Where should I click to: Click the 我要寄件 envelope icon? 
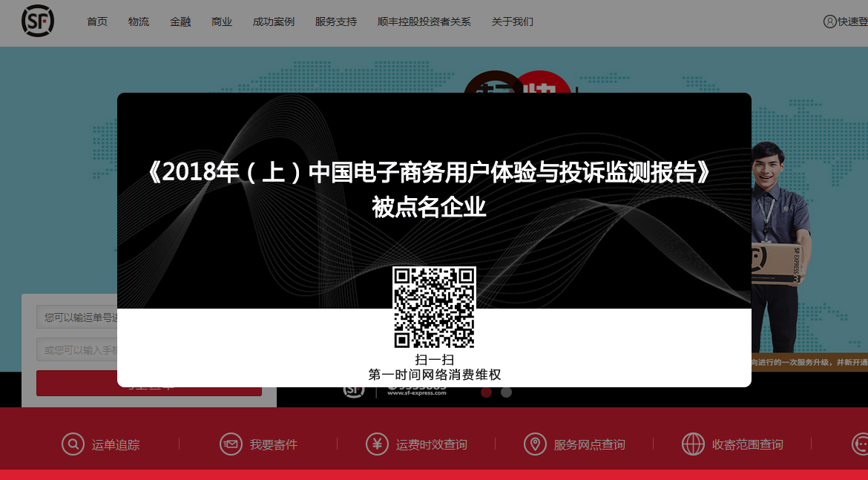(x=231, y=444)
